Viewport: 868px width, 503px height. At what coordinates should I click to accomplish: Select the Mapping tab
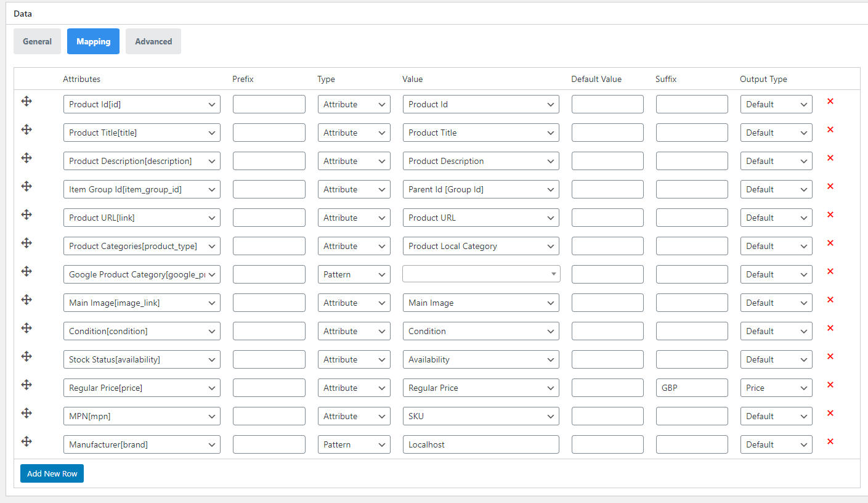93,41
